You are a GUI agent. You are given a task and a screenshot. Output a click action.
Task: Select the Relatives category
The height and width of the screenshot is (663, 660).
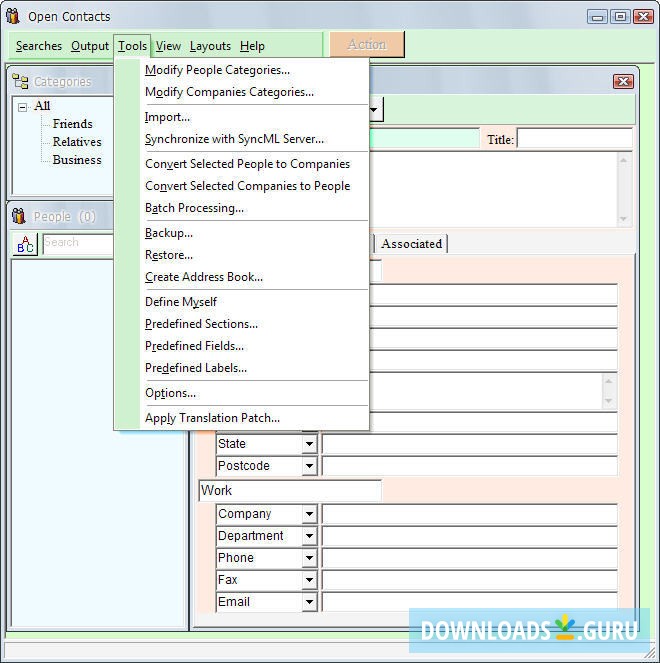coord(77,142)
